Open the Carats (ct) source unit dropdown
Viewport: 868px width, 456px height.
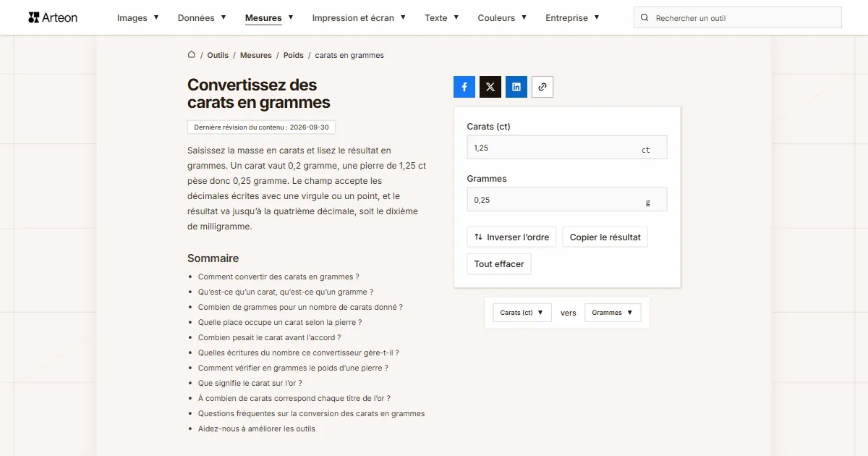[522, 313]
